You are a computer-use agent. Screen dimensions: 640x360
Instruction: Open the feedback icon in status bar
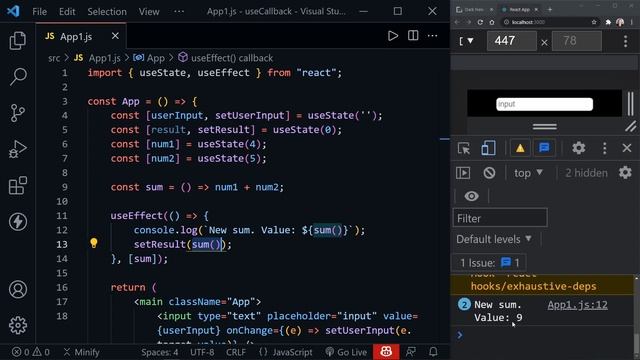click(411, 352)
